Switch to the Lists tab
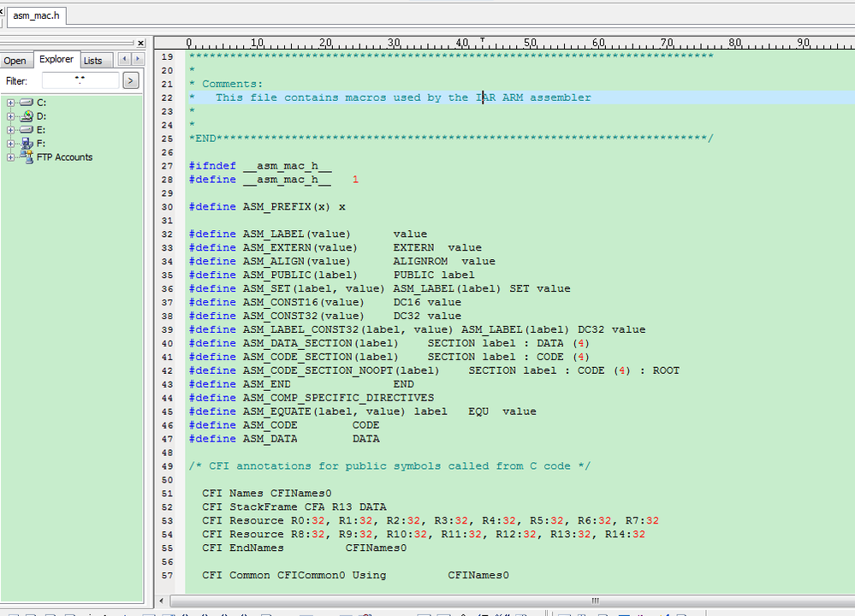Viewport: 855px width, 616px height. point(92,61)
